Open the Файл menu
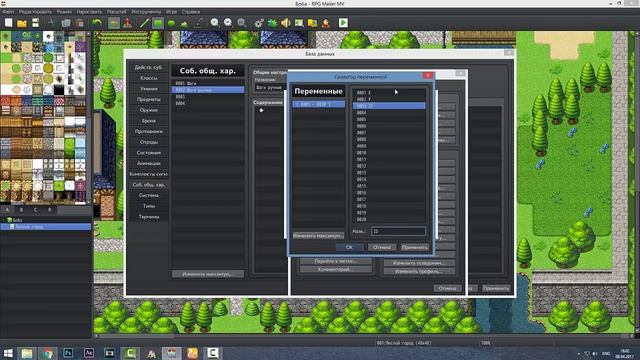The image size is (640, 360). (8, 11)
